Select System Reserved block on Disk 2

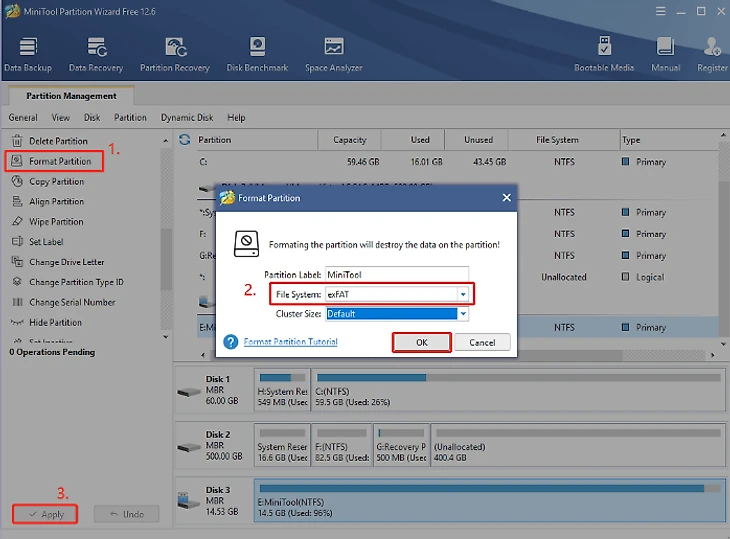[282, 445]
